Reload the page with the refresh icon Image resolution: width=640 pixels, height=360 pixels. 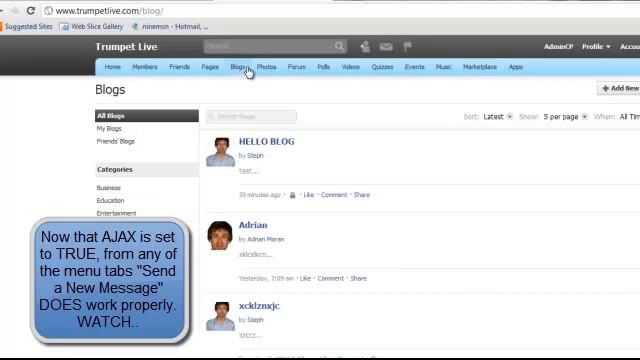(31, 11)
